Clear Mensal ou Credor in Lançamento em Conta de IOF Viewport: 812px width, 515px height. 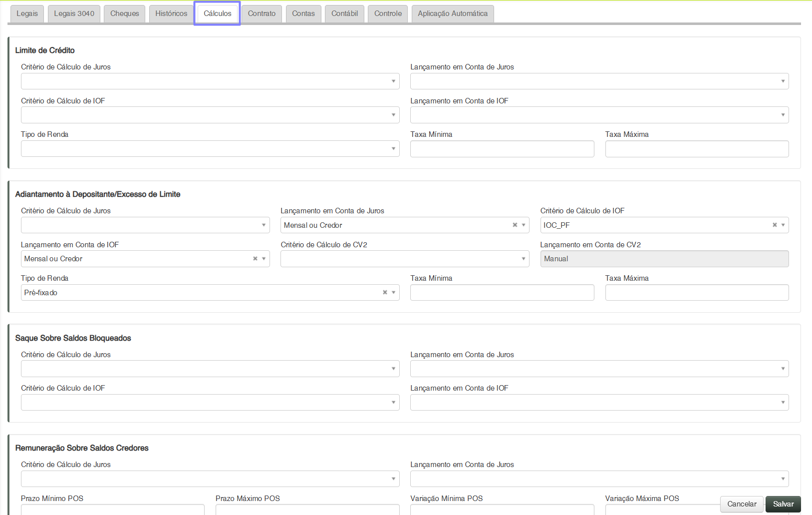pyautogui.click(x=255, y=259)
